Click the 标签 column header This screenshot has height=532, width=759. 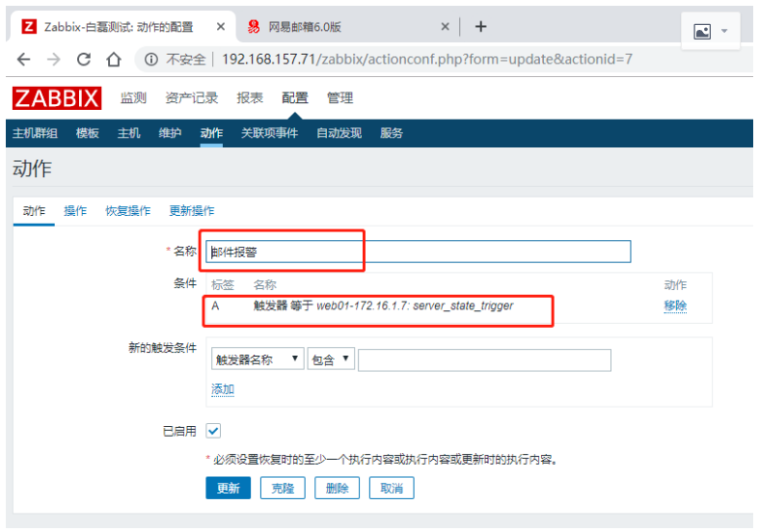pos(223,285)
